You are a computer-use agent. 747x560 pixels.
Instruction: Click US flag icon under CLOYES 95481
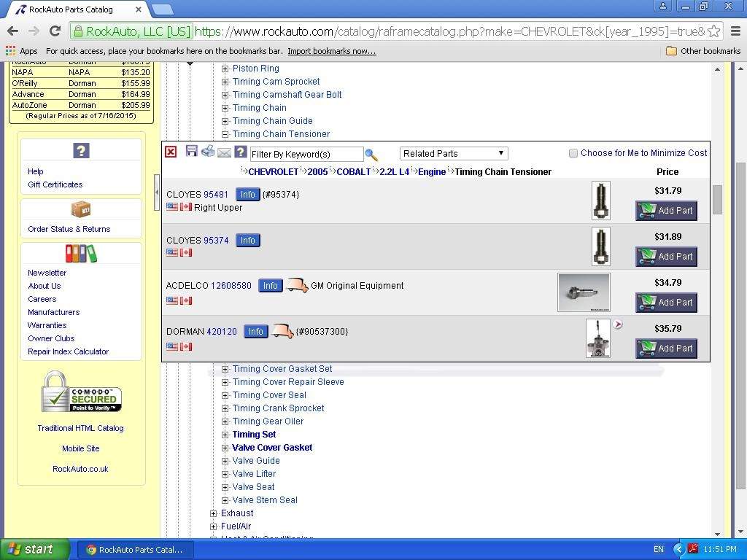(172, 206)
